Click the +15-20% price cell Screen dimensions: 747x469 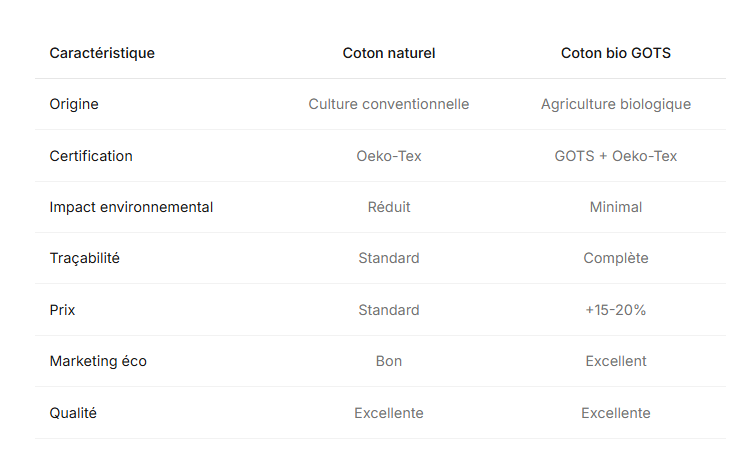(x=615, y=310)
